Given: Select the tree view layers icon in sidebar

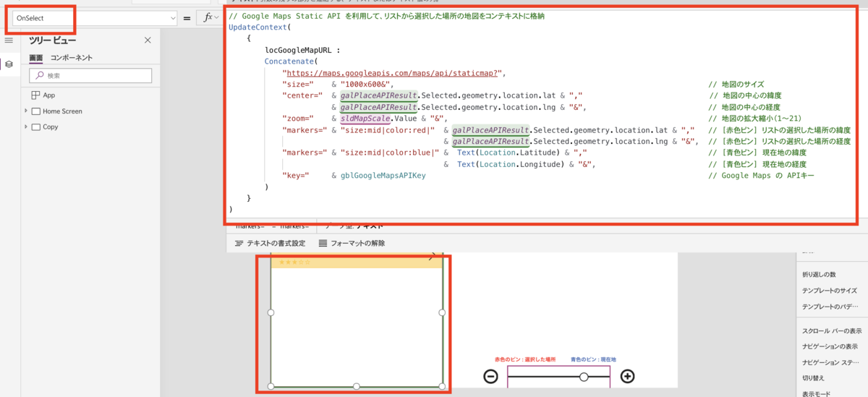Looking at the screenshot, I should click(x=9, y=64).
